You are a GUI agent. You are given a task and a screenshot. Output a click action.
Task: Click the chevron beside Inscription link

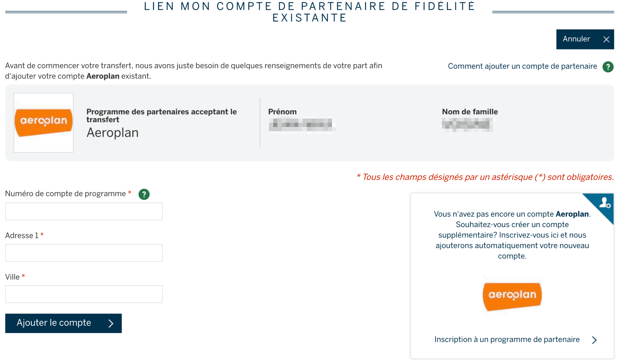[x=594, y=340]
